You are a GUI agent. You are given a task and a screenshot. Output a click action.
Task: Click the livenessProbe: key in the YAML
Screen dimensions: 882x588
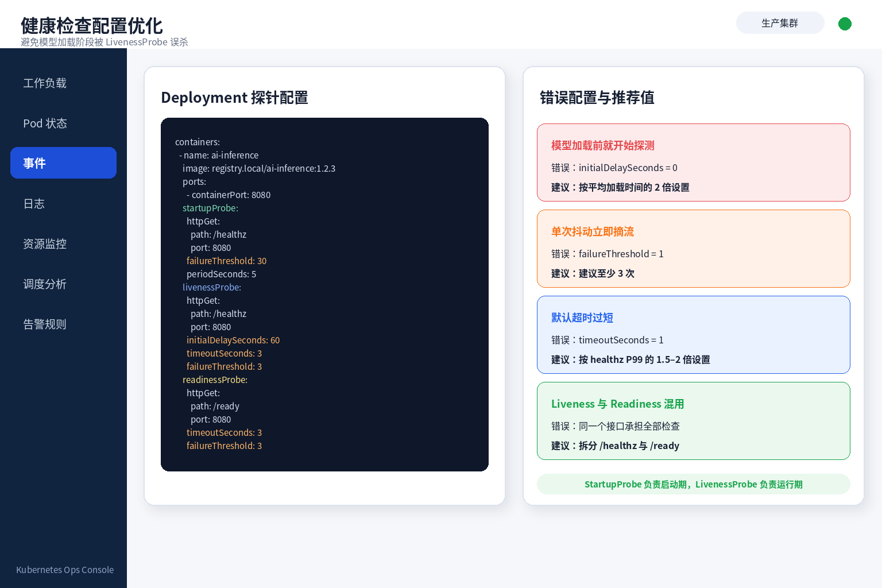pos(212,287)
